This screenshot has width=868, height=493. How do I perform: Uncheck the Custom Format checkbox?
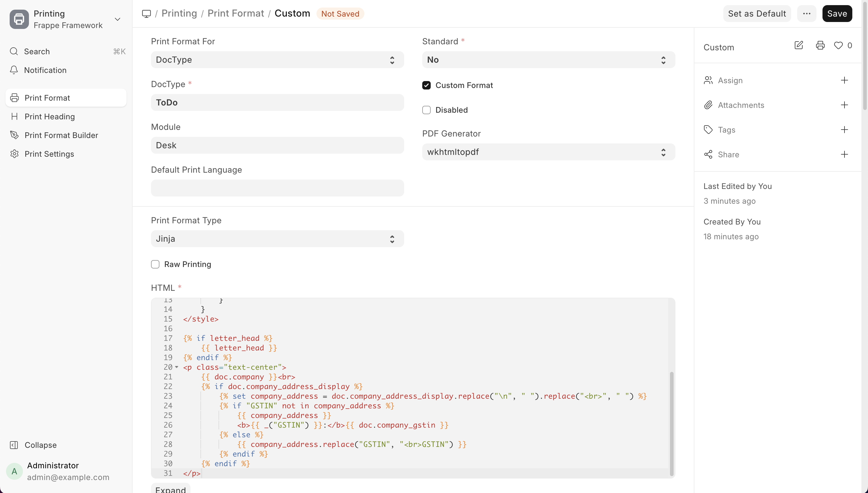(x=426, y=85)
